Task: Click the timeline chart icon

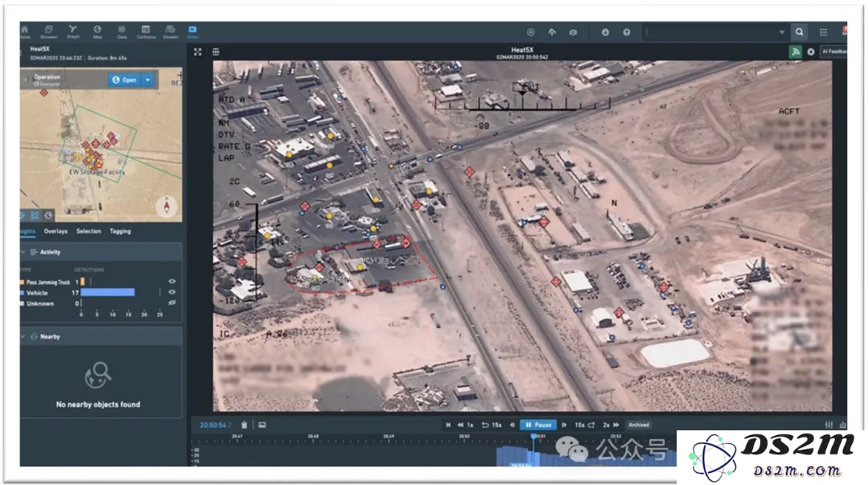Action: (842, 425)
